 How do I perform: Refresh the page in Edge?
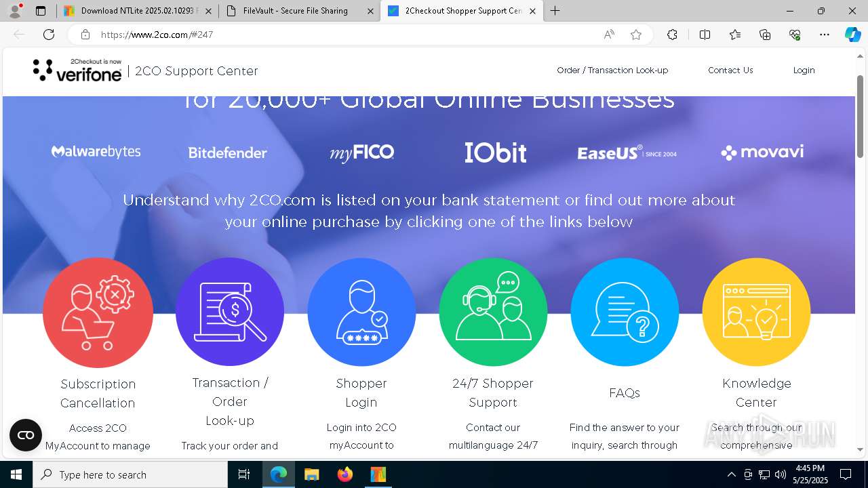click(x=49, y=35)
